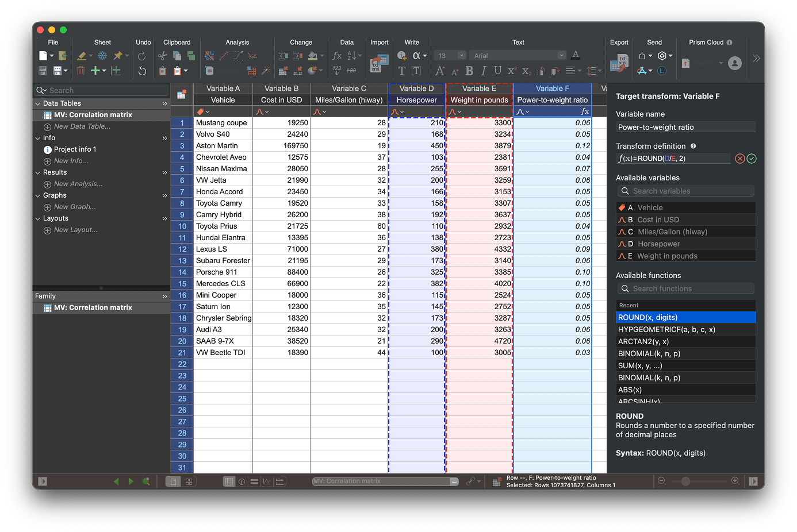
Task: Click the fx transform icon in Data
Action: (x=337, y=56)
